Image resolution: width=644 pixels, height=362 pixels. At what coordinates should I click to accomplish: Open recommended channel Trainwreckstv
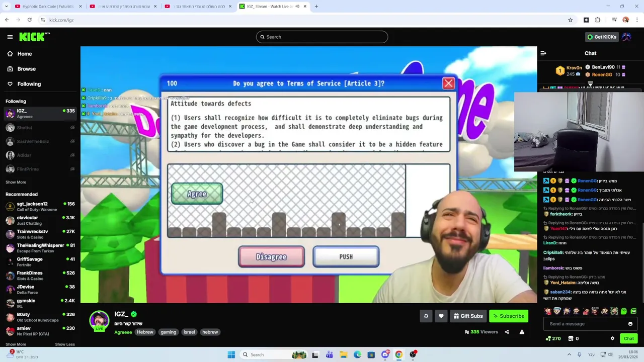(40, 234)
